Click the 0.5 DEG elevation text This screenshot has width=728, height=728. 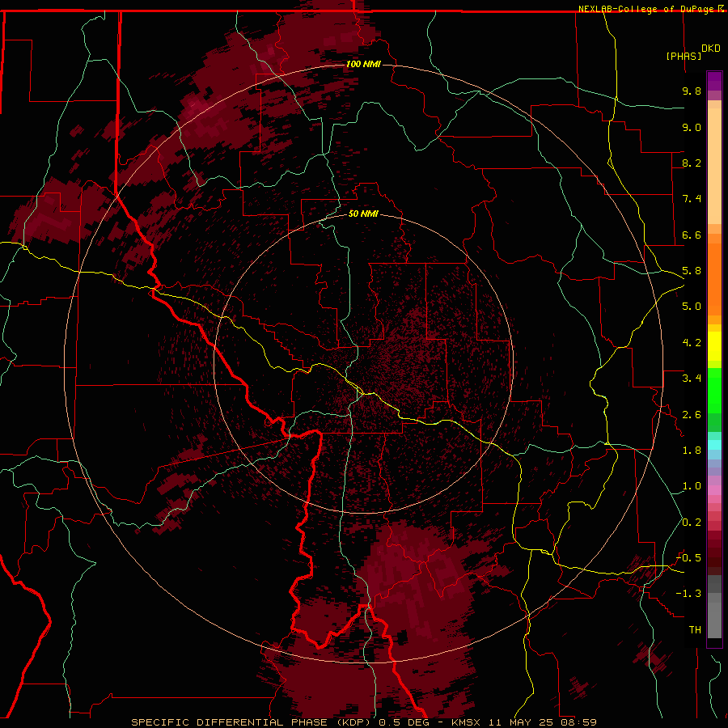coord(404,722)
